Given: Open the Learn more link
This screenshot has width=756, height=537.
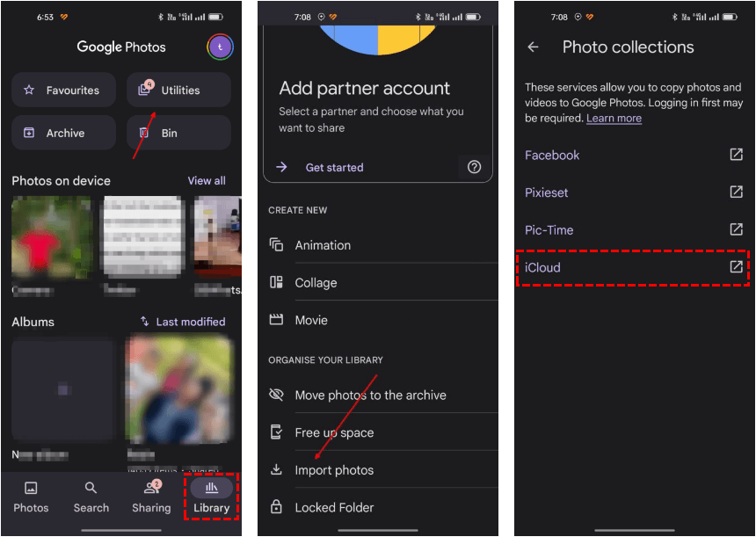Looking at the screenshot, I should tap(614, 118).
